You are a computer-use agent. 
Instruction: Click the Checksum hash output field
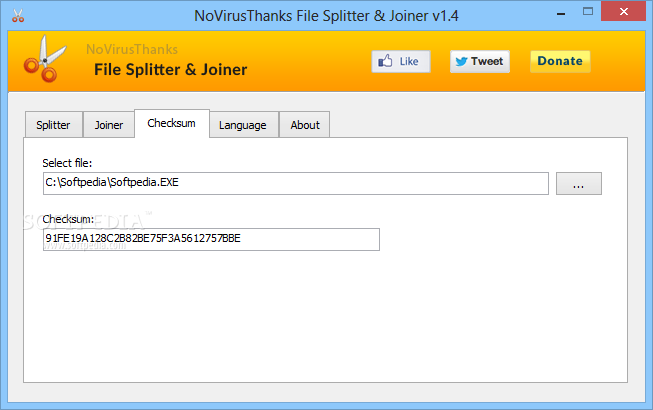pyautogui.click(x=211, y=239)
